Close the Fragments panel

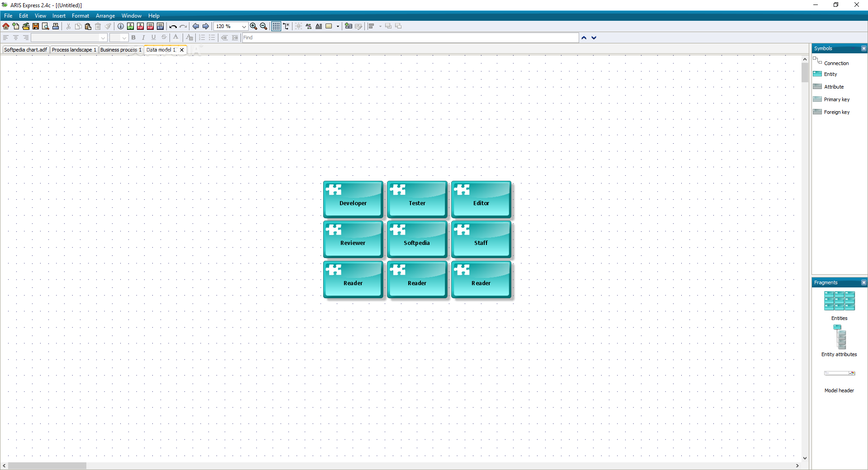point(863,282)
